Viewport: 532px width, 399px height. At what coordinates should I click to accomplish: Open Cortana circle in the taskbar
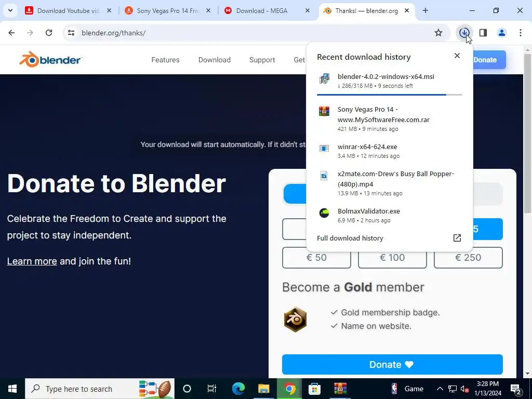point(187,389)
